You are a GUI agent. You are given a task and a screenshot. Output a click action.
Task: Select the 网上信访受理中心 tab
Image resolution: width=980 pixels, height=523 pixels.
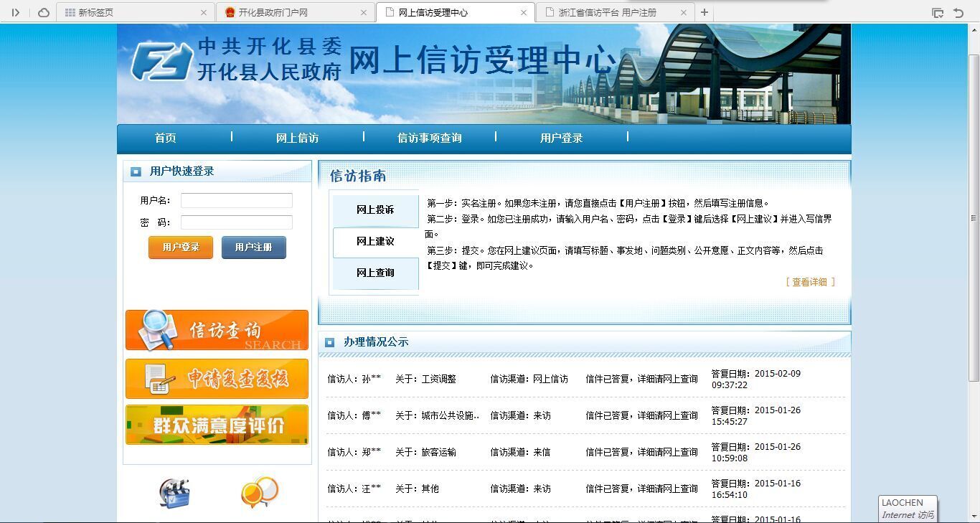455,12
